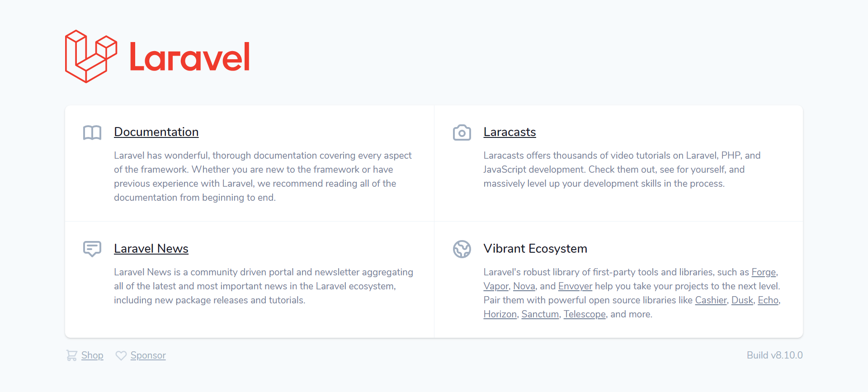Click the heart icon next to Sponsor
Image resolution: width=868 pixels, height=392 pixels.
121,355
